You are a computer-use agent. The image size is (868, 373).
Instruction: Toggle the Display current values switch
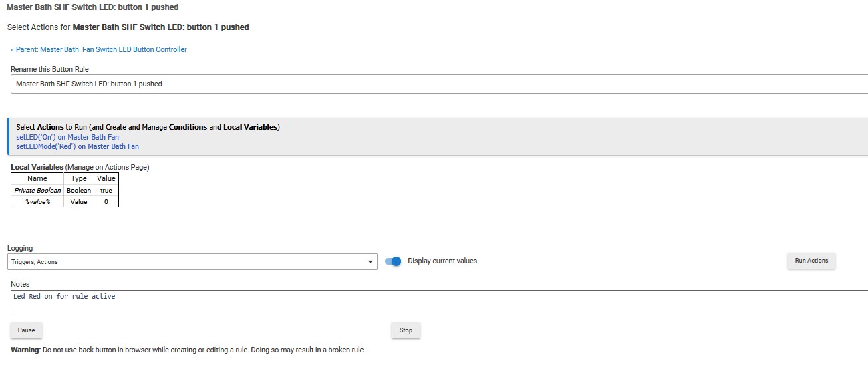click(393, 261)
